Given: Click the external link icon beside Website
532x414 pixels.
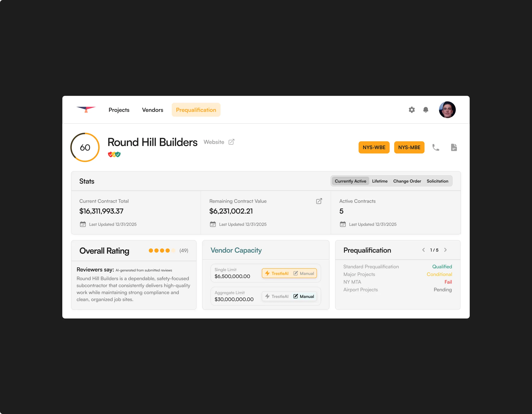Looking at the screenshot, I should tap(231, 142).
